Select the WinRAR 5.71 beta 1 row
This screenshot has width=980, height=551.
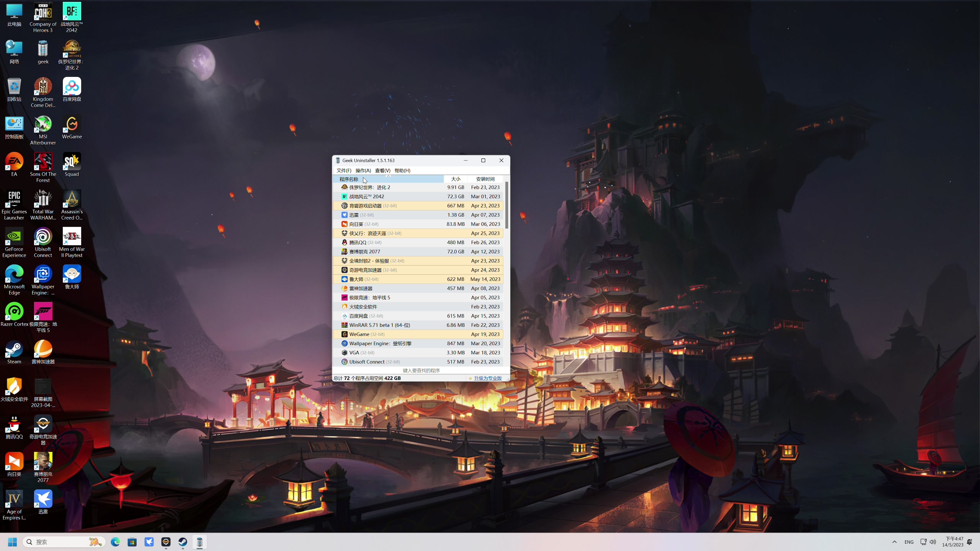point(418,325)
